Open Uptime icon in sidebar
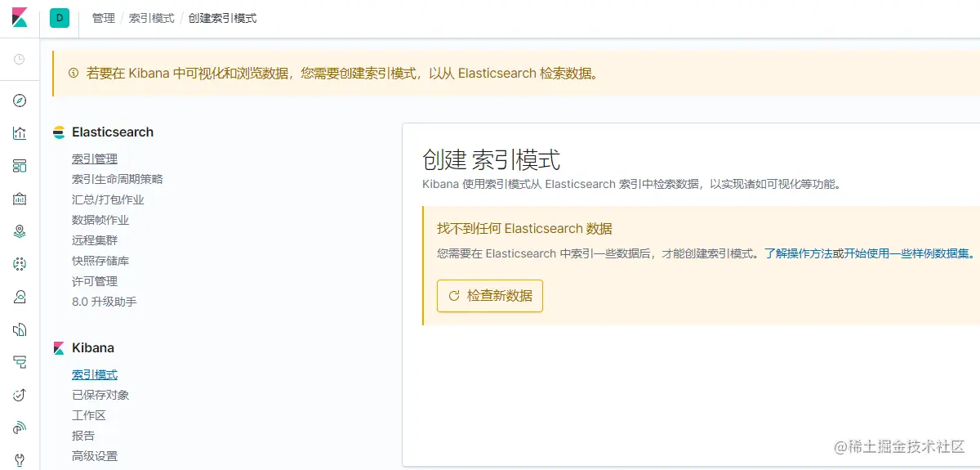Image resolution: width=980 pixels, height=470 pixels. click(20, 395)
